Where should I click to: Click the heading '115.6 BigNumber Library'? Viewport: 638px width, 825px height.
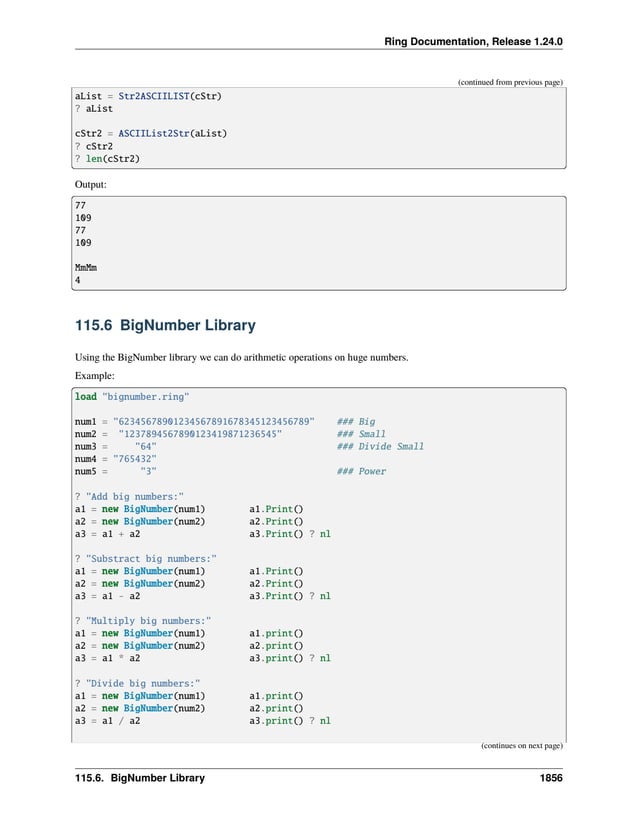coord(165,325)
